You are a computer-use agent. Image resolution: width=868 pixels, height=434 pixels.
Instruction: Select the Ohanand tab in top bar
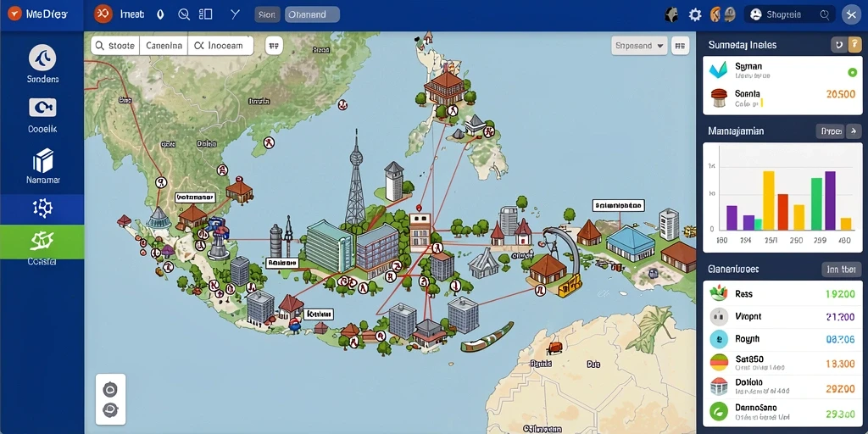312,15
